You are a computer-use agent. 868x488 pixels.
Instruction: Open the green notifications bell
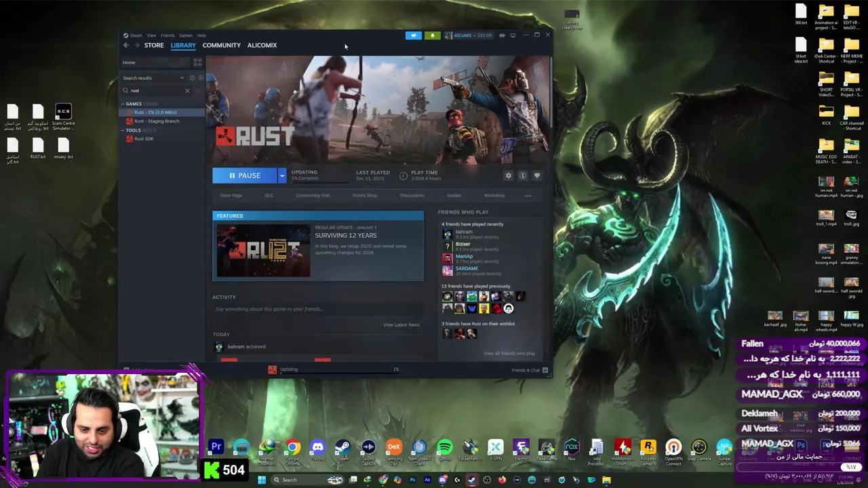coord(432,35)
